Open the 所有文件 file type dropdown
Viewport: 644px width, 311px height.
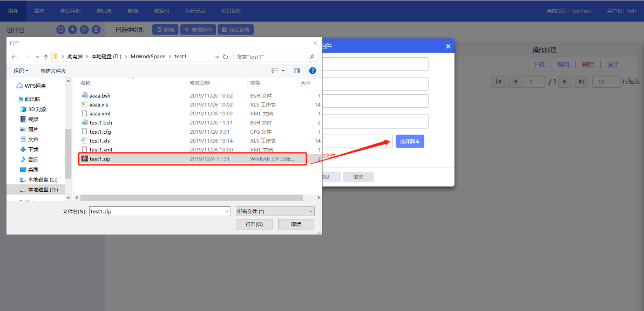pos(275,211)
